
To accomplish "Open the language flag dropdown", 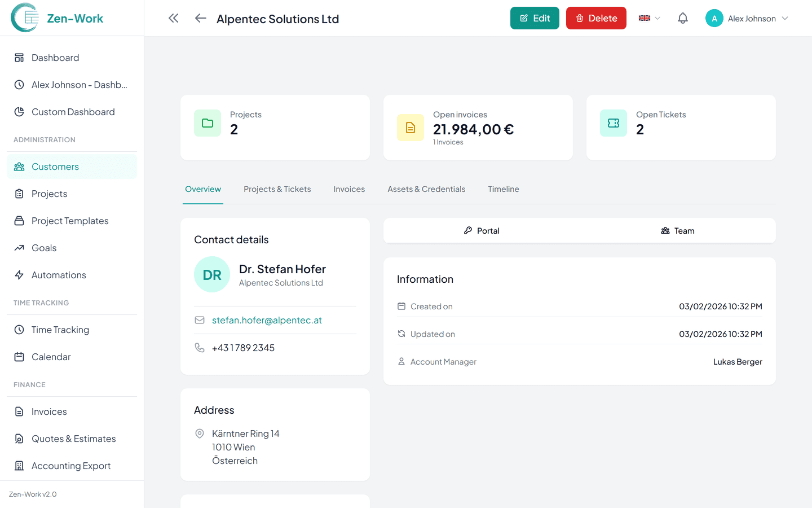I will [649, 19].
